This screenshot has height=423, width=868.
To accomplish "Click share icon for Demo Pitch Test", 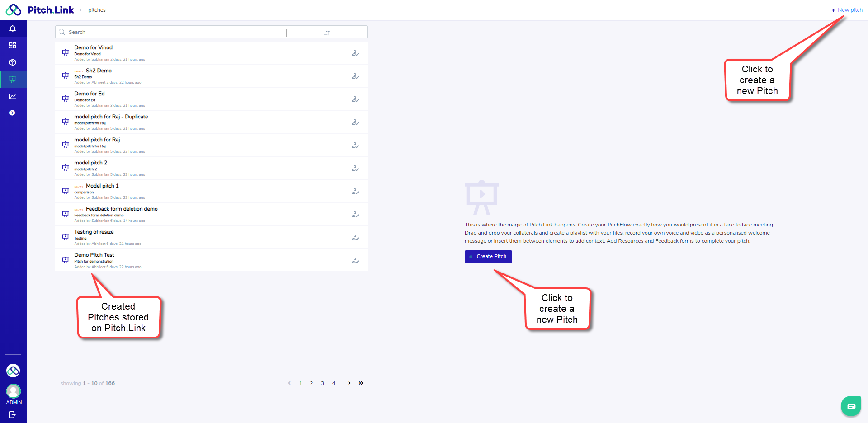I will coord(355,261).
